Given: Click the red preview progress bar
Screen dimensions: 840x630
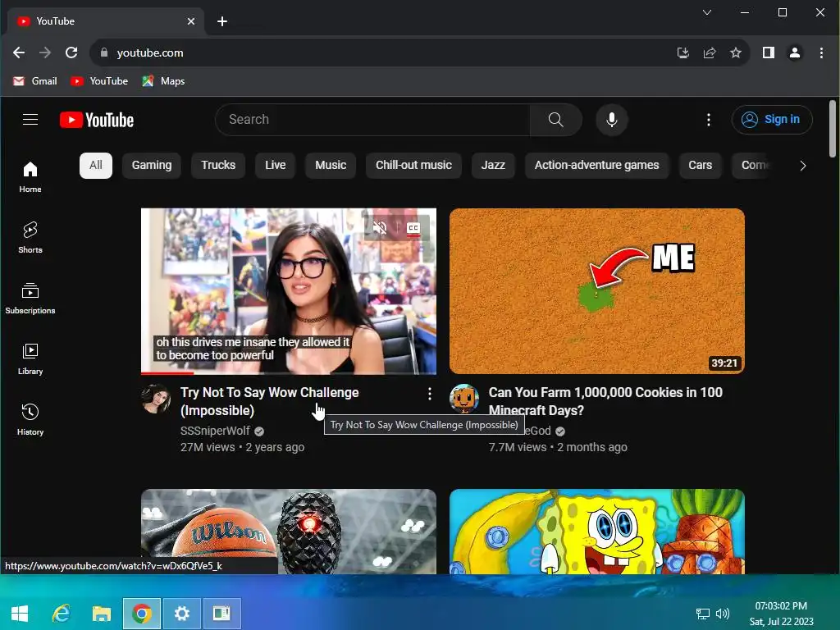Looking at the screenshot, I should 167,373.
